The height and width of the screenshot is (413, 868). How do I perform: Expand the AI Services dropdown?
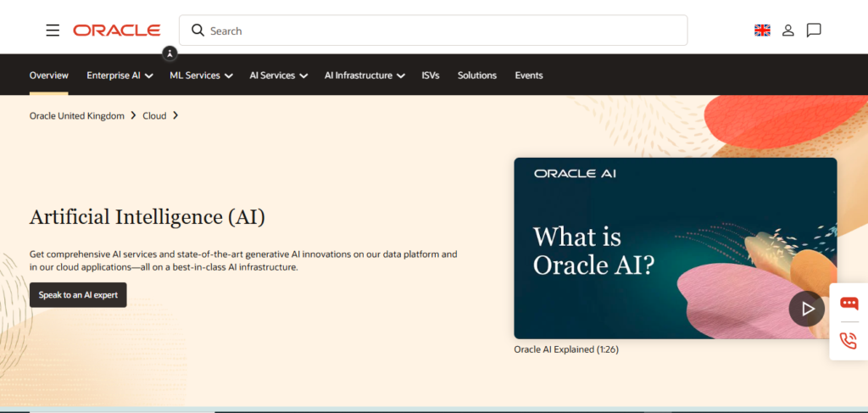click(x=278, y=75)
